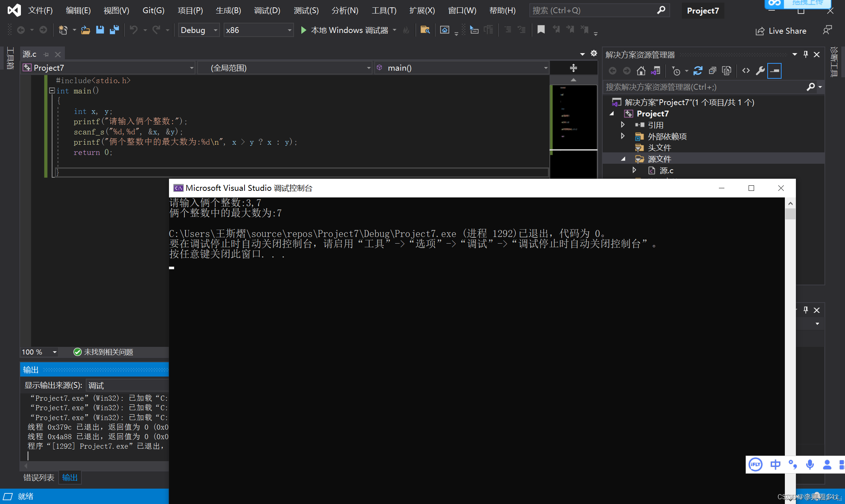Select the 源.c file in Solution Explorer
The image size is (845, 504).
[x=666, y=170]
